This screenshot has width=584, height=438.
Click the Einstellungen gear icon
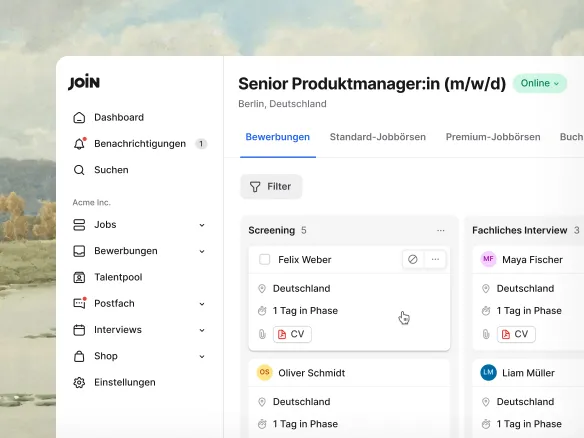click(79, 383)
